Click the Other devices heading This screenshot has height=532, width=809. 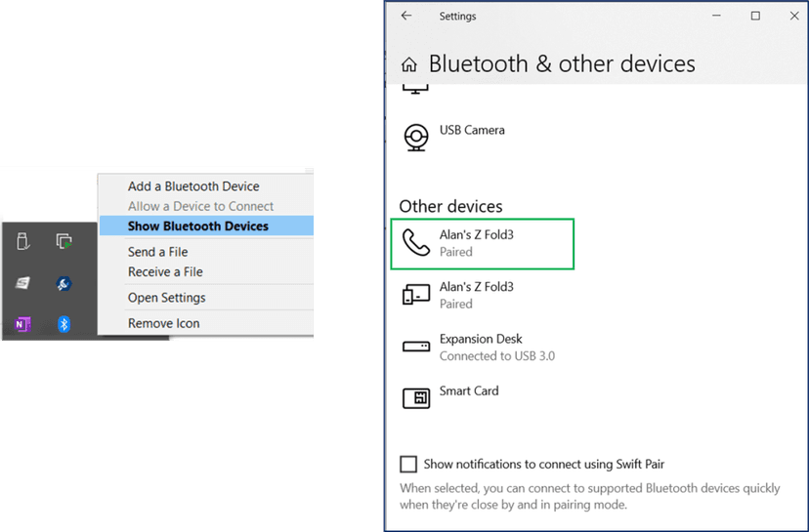click(x=450, y=206)
